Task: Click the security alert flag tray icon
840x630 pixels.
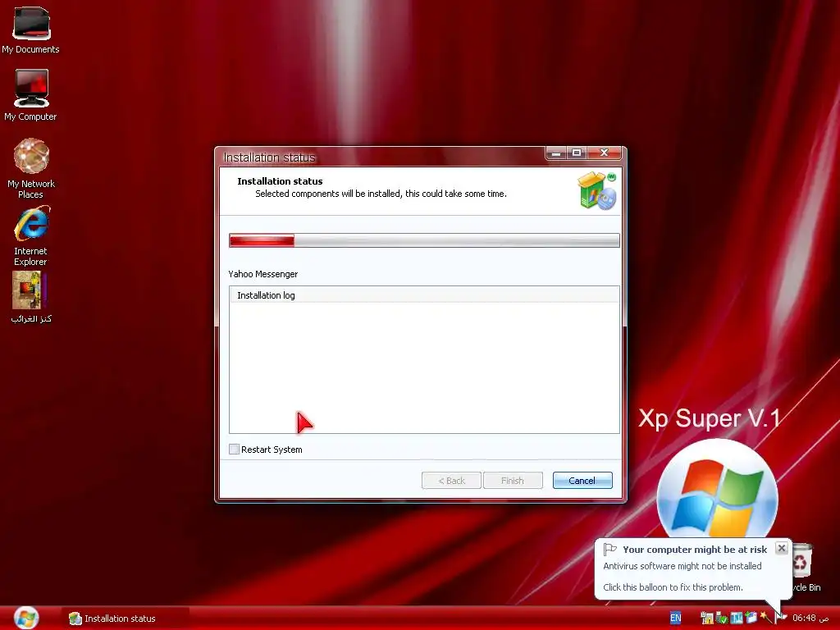Action: click(x=781, y=618)
